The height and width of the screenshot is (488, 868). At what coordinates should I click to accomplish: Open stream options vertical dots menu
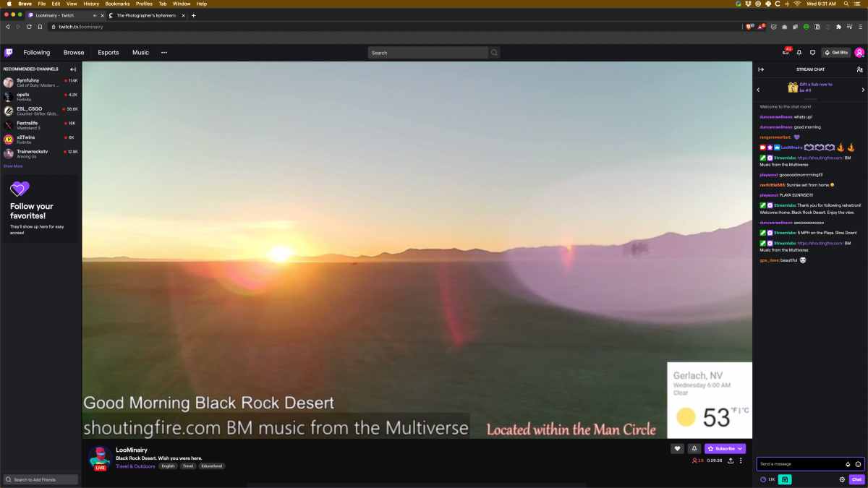(741, 461)
